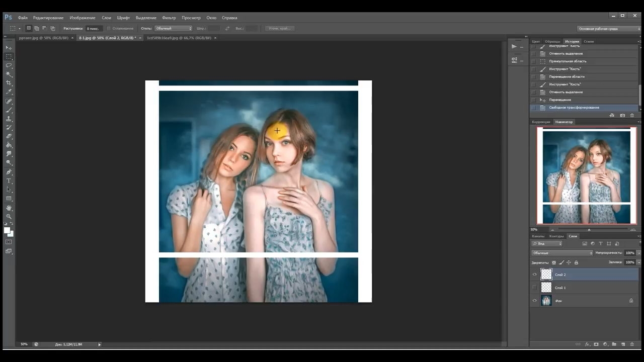Open the Обычные blend mode dropdown
This screenshot has height=362, width=644.
pyautogui.click(x=562, y=253)
